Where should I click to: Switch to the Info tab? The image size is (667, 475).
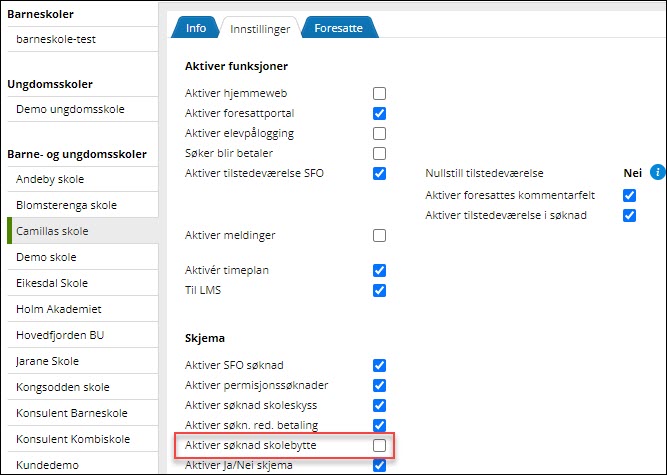tap(196, 27)
